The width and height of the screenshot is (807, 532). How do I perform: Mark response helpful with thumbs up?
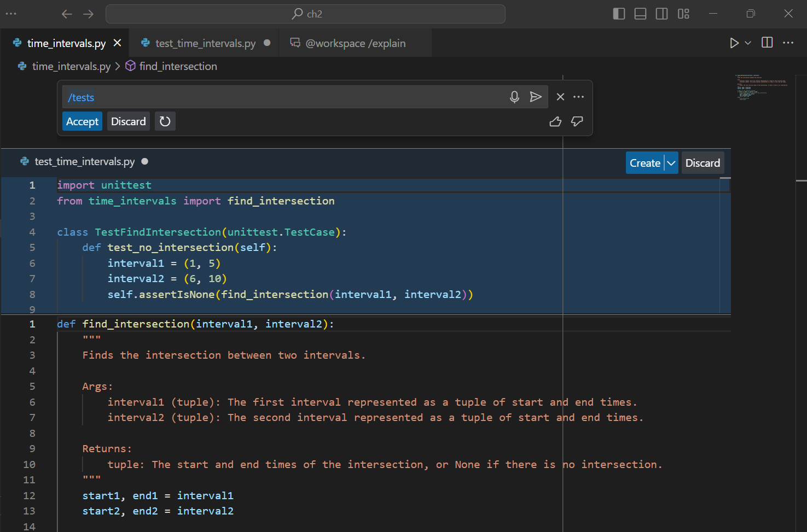coord(555,121)
